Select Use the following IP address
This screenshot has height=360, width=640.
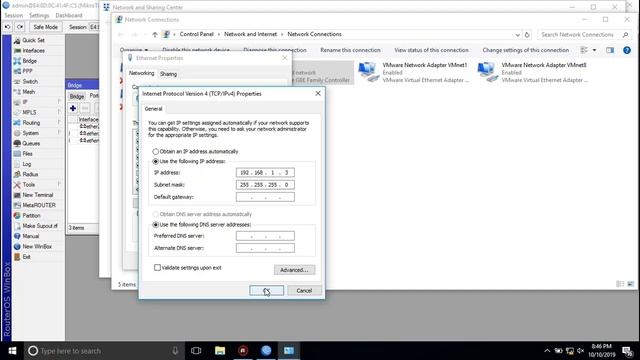(x=156, y=162)
